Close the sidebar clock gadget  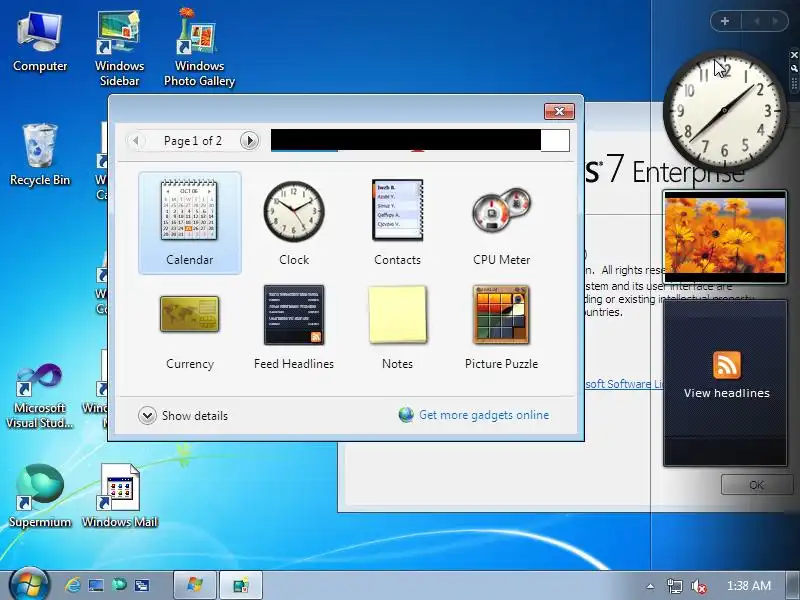click(794, 55)
